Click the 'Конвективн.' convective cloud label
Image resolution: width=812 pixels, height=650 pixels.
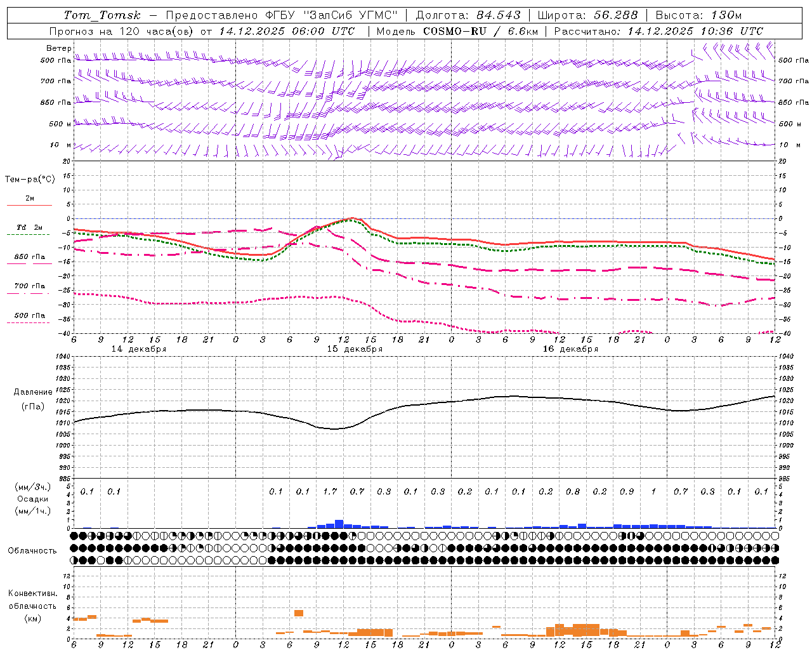coord(33,594)
